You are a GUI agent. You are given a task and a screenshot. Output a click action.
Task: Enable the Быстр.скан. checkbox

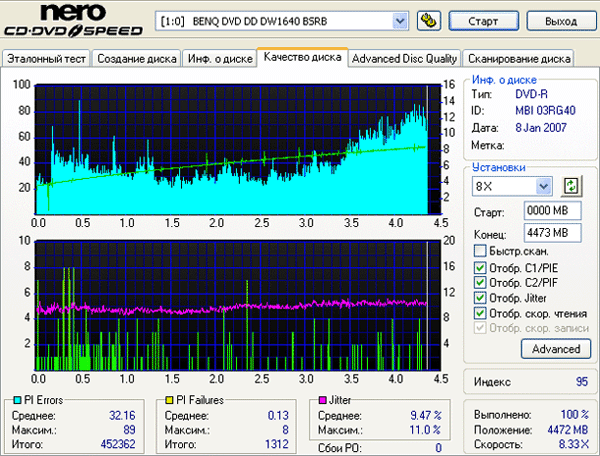coord(481,251)
